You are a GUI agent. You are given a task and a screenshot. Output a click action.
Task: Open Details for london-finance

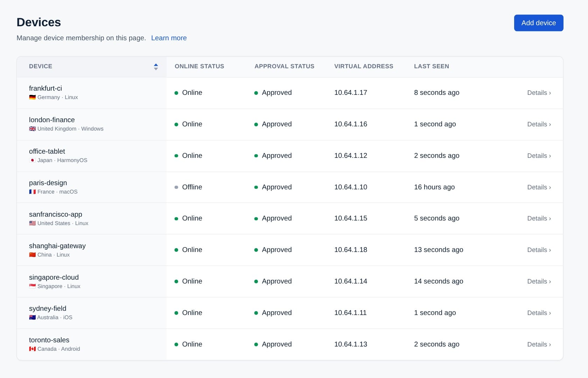point(539,124)
